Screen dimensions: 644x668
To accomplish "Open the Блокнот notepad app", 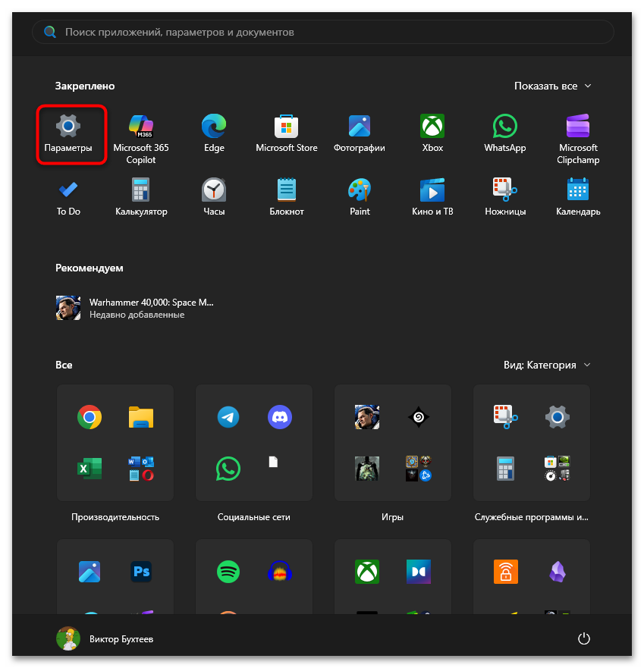I will coord(287,196).
